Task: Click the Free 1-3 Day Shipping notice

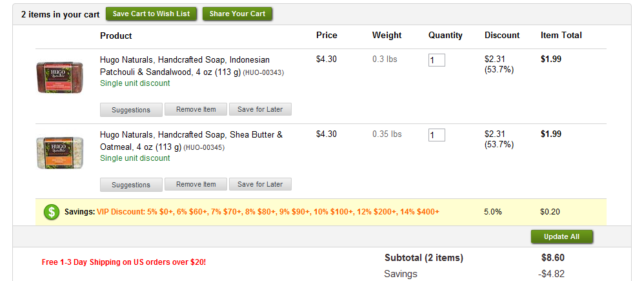Action: pos(124,262)
